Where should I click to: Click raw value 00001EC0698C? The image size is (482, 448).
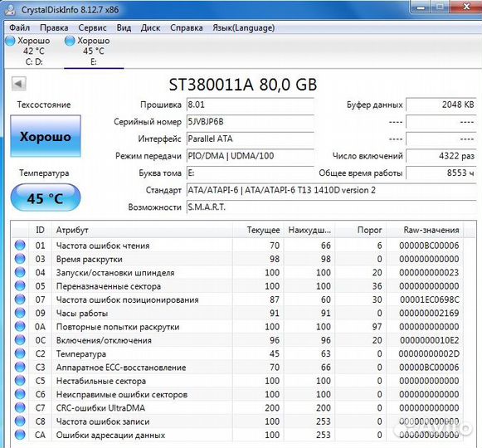click(430, 299)
